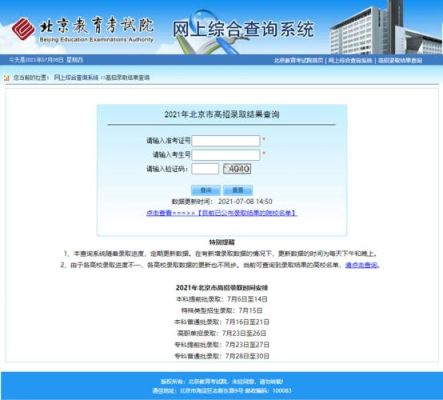
Task: Click the Beijing Education Examinations Authority logo
Action: pos(82,30)
